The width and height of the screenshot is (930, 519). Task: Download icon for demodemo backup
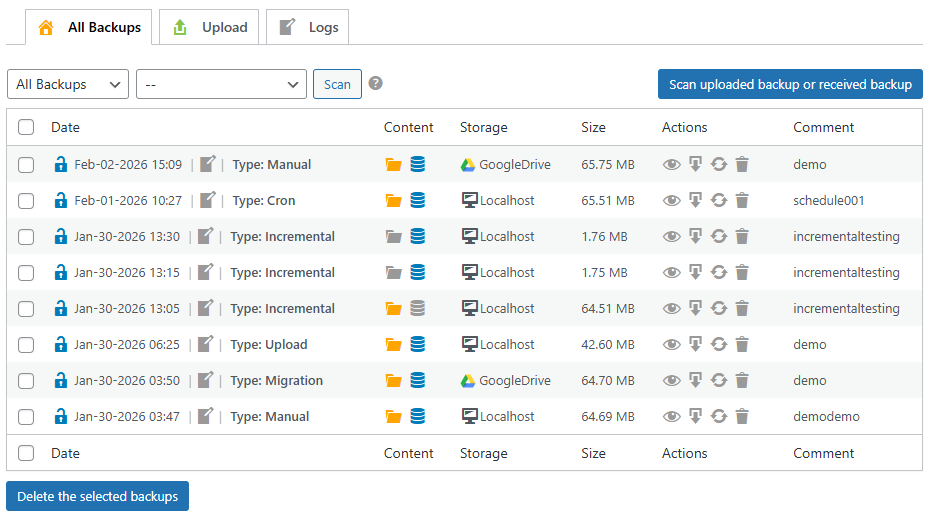pyautogui.click(x=695, y=416)
